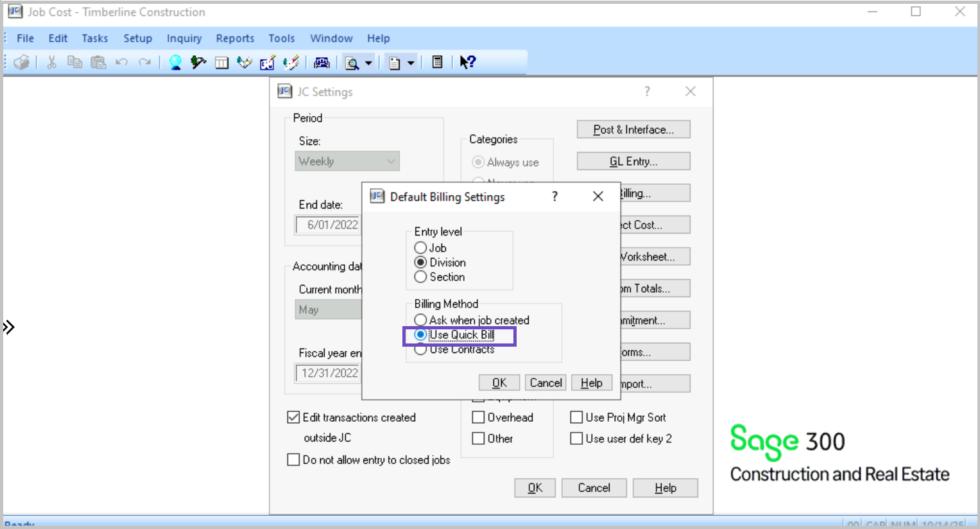This screenshot has height=529, width=980.
Task: Click OK in Default Billing Settings
Action: click(x=499, y=383)
